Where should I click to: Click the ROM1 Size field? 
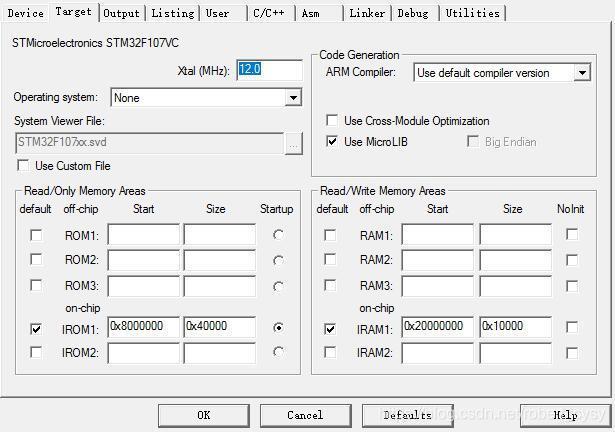tap(220, 234)
